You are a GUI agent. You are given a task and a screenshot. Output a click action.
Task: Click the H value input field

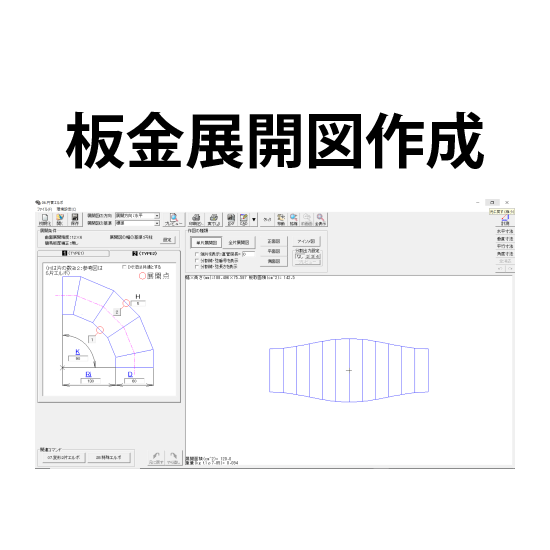[138, 303]
